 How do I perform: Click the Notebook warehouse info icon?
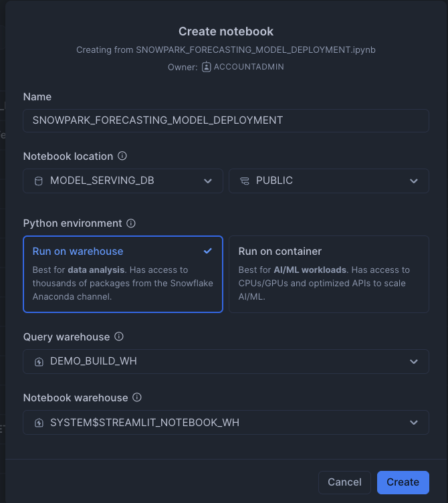[137, 397]
